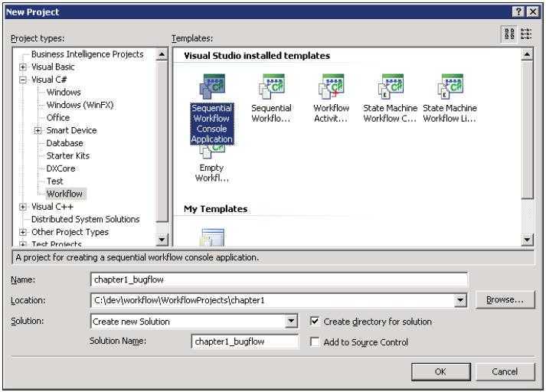The image size is (546, 392).
Task: Select Sequential Workflow Console Application template icon
Action: pos(212,87)
